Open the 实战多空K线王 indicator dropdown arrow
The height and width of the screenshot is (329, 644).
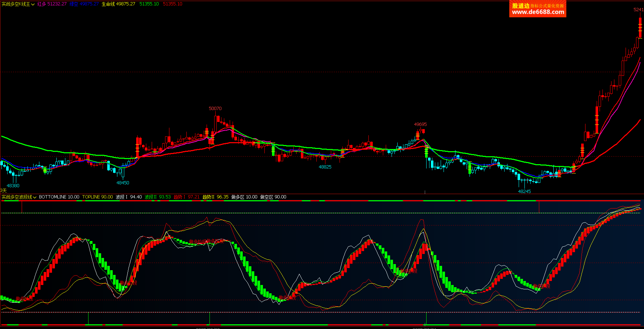33,4
